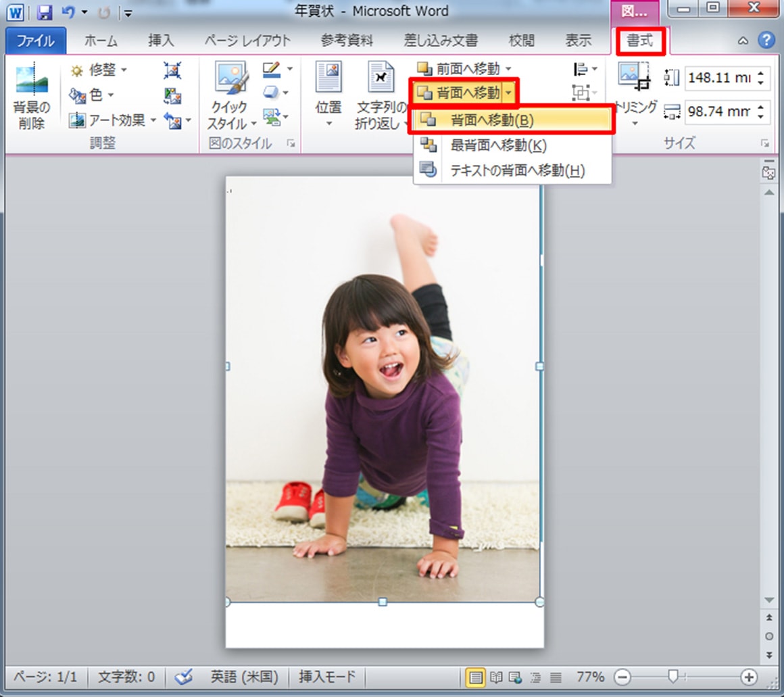This screenshot has height=697, width=784.
Task: Switch to Outline view
Action: click(535, 678)
